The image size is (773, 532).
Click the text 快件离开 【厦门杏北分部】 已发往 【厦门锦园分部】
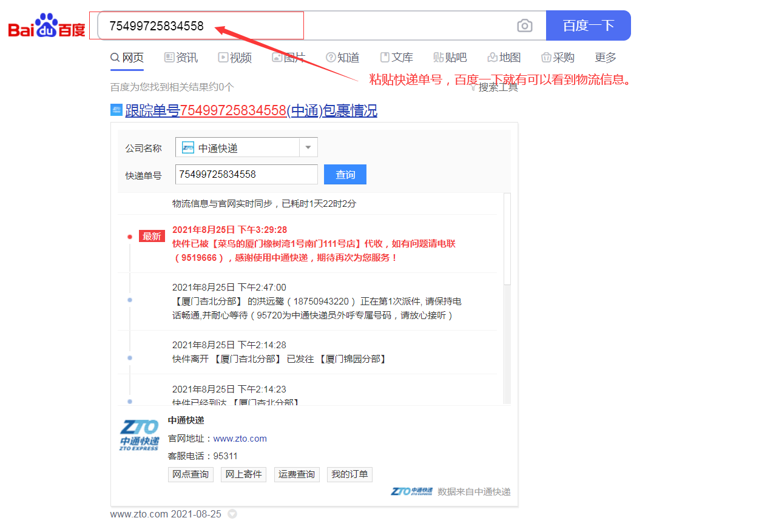[280, 359]
